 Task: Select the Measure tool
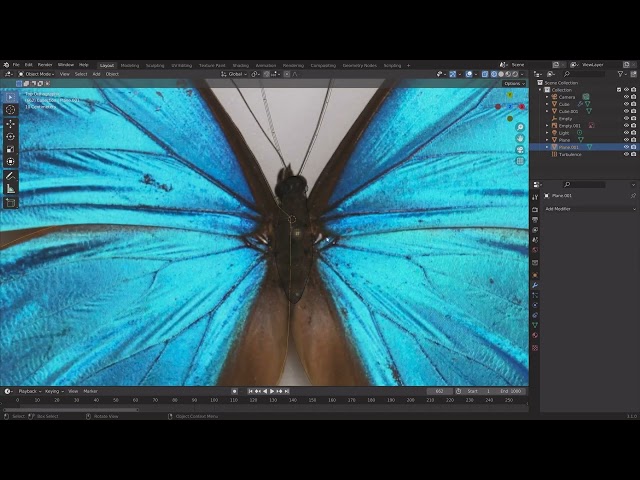(x=11, y=189)
